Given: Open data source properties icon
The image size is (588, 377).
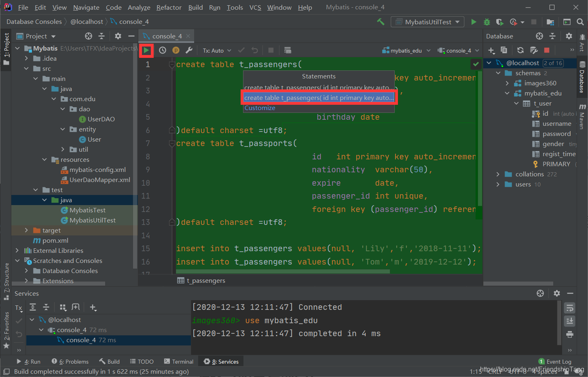Looking at the screenshot, I should (x=534, y=51).
